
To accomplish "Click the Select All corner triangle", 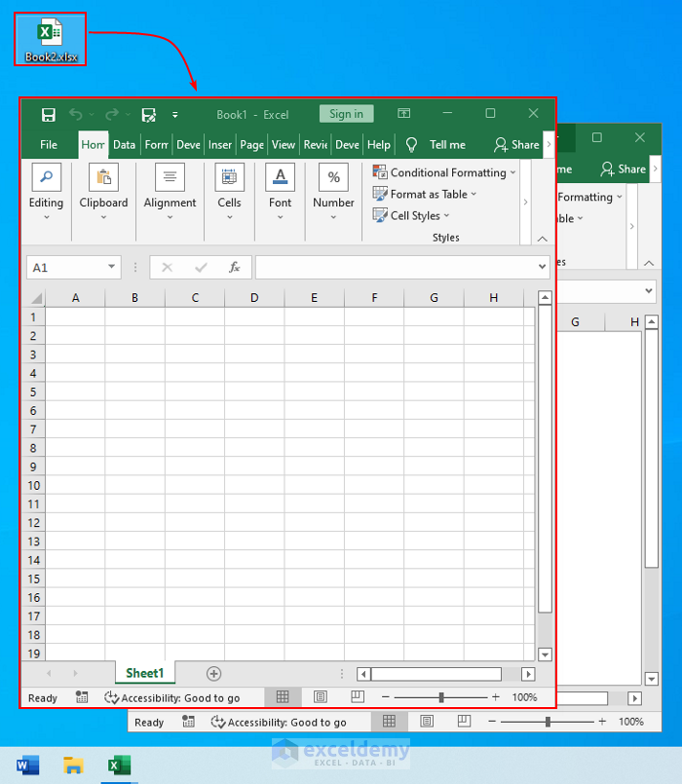I will 36,298.
